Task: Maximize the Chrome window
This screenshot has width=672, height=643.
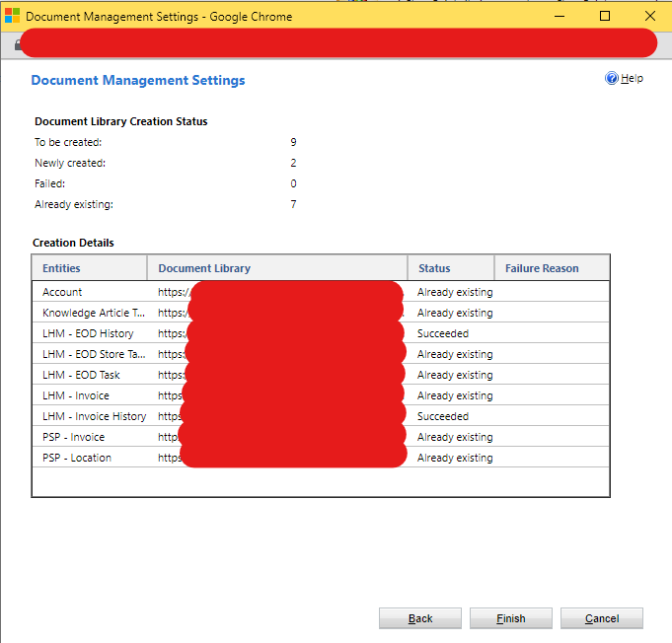Action: point(605,16)
